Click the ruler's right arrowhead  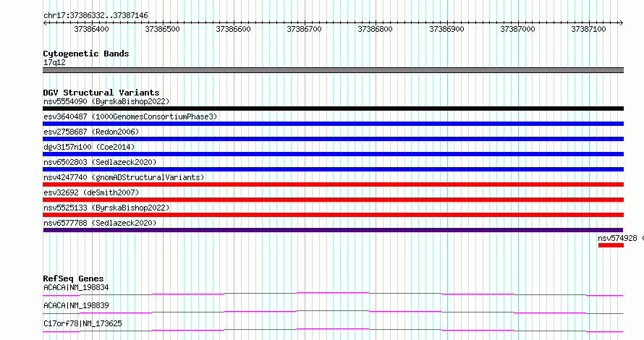622,23
